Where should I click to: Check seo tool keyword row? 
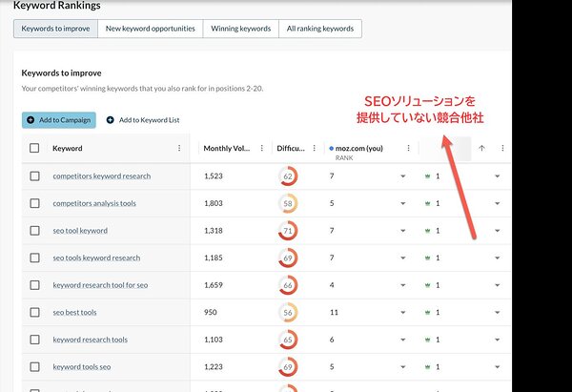[34, 230]
